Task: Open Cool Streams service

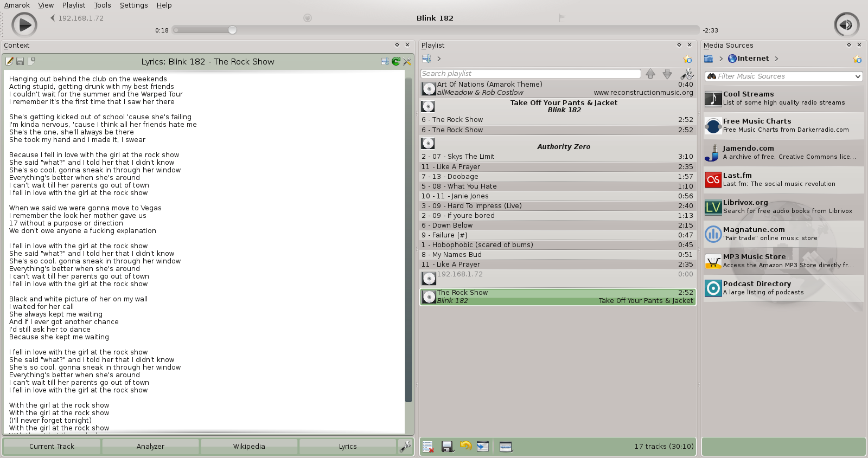Action: tap(783, 98)
